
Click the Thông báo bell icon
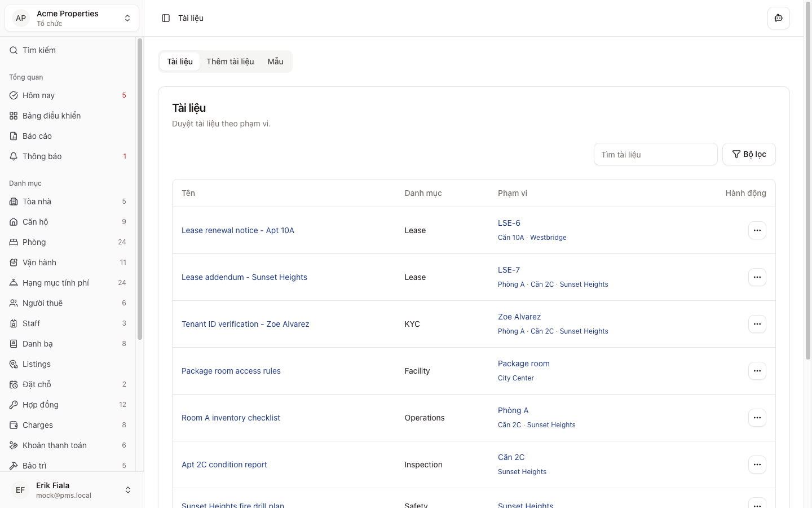coord(14,156)
